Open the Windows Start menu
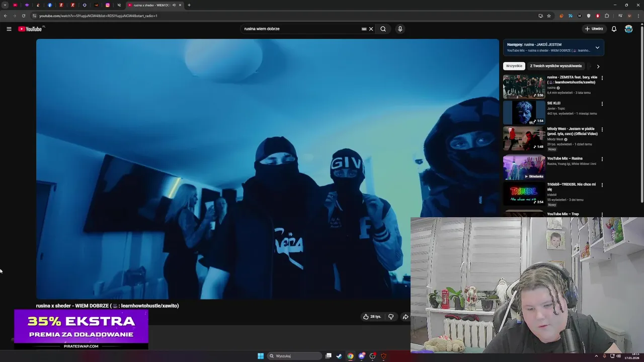 [261, 356]
